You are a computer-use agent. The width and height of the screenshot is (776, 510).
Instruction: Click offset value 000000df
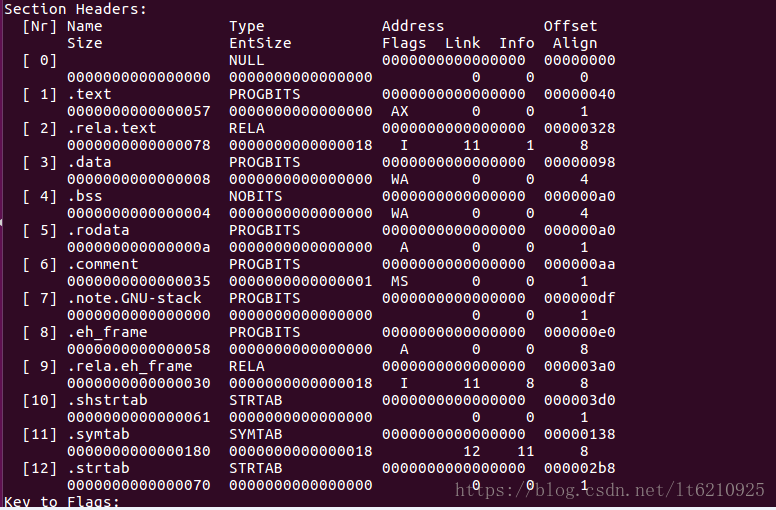580,298
